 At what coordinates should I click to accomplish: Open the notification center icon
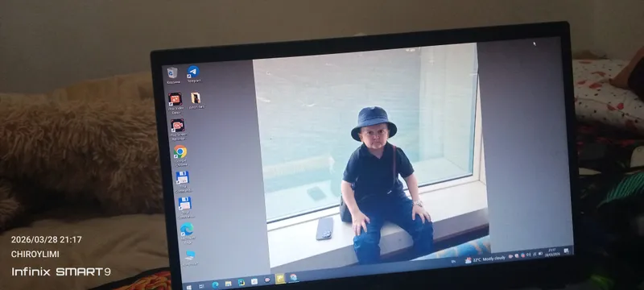click(567, 251)
